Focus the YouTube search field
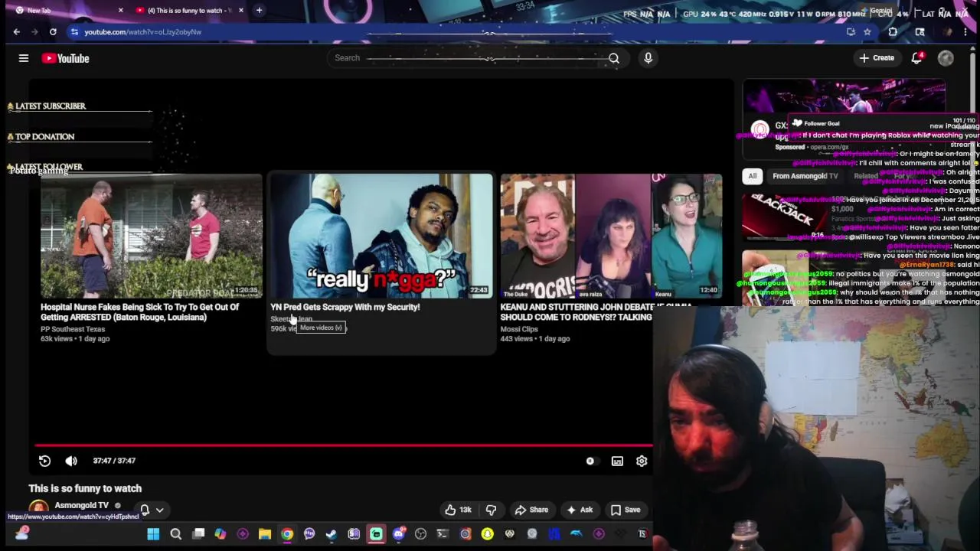 [467, 58]
